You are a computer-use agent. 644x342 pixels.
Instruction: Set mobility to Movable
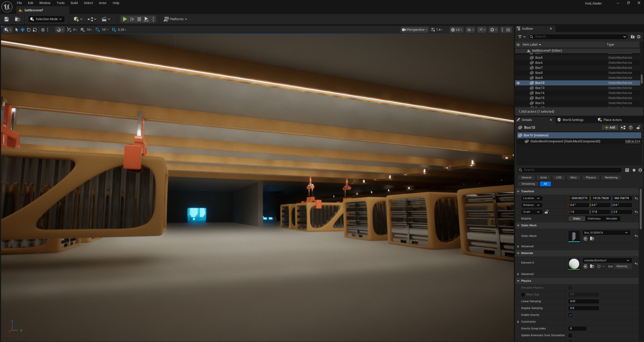tap(611, 219)
